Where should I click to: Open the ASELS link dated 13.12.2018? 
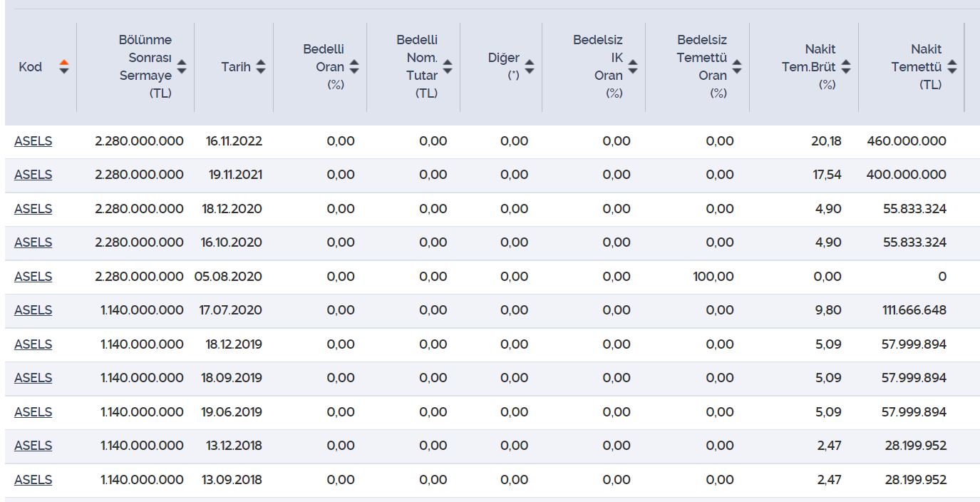tap(33, 446)
